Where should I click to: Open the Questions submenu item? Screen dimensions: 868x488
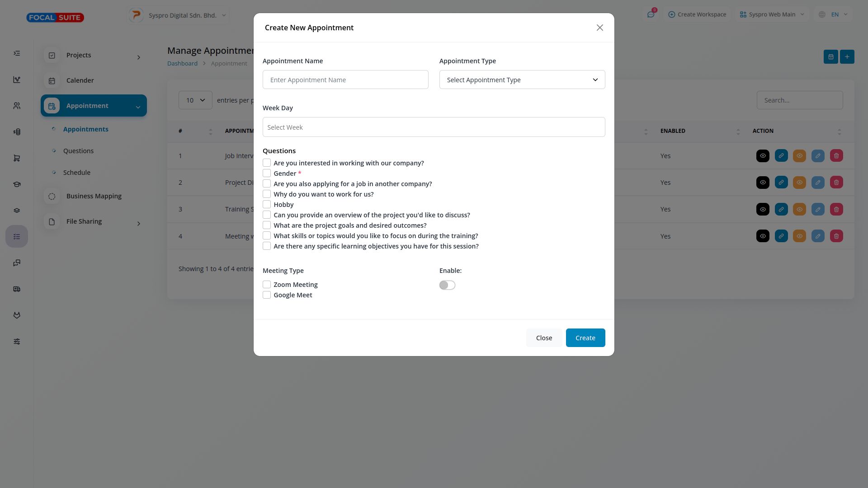tap(78, 151)
